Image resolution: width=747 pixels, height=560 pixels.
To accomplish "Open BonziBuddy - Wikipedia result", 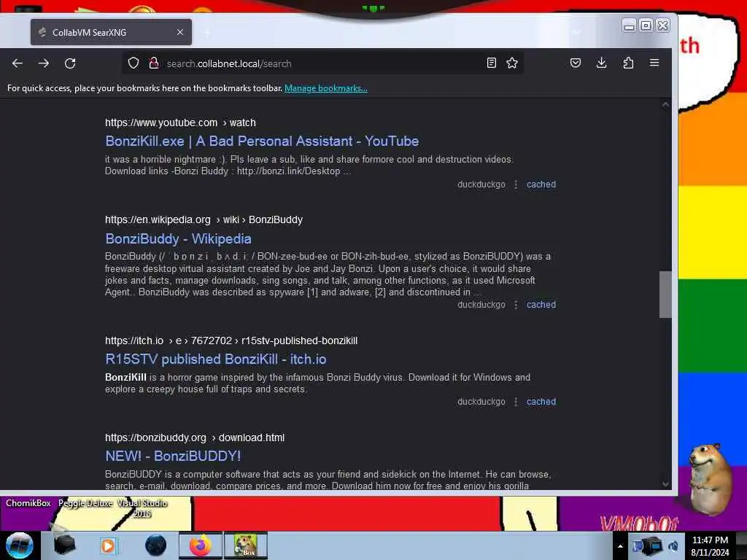I will click(178, 238).
